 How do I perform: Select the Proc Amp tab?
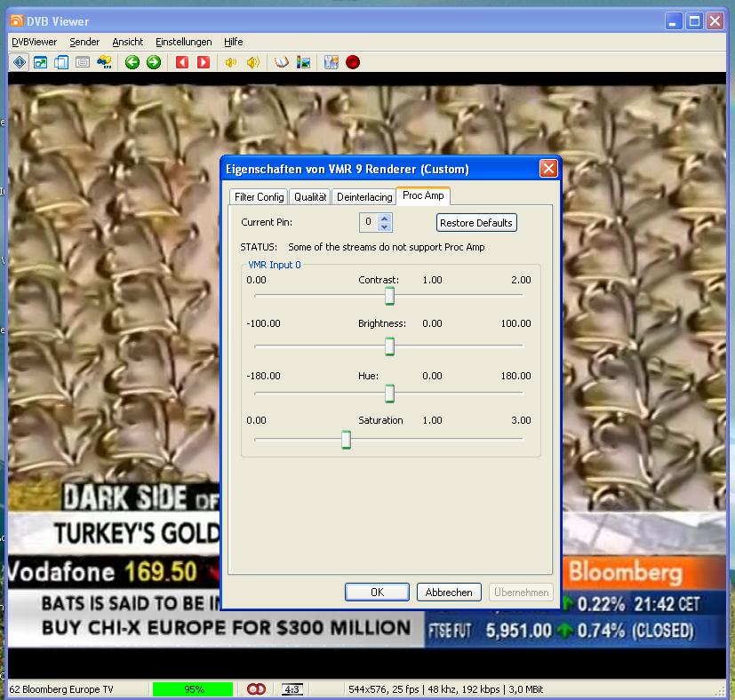click(x=423, y=195)
